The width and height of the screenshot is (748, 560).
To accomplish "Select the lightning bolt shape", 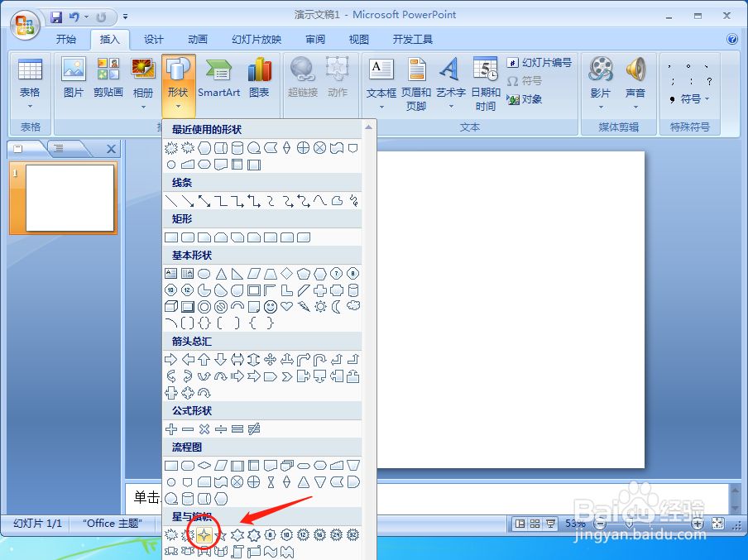I will tap(304, 306).
